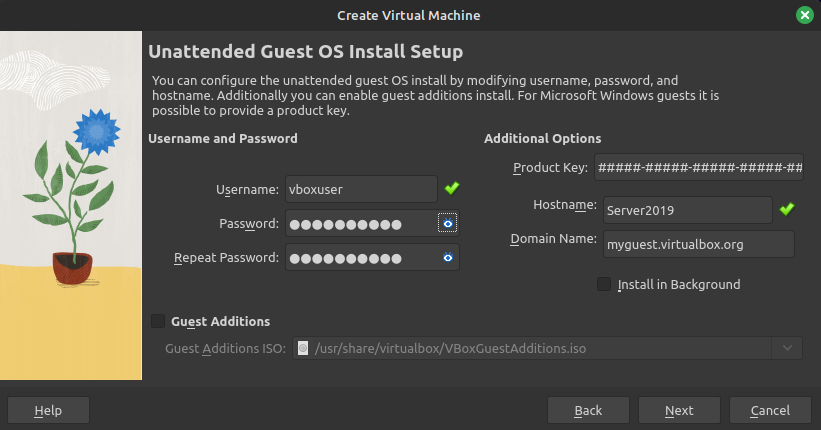Viewport: 821px width, 430px height.
Task: Click the green checkmark beside Username
Action: pos(452,188)
